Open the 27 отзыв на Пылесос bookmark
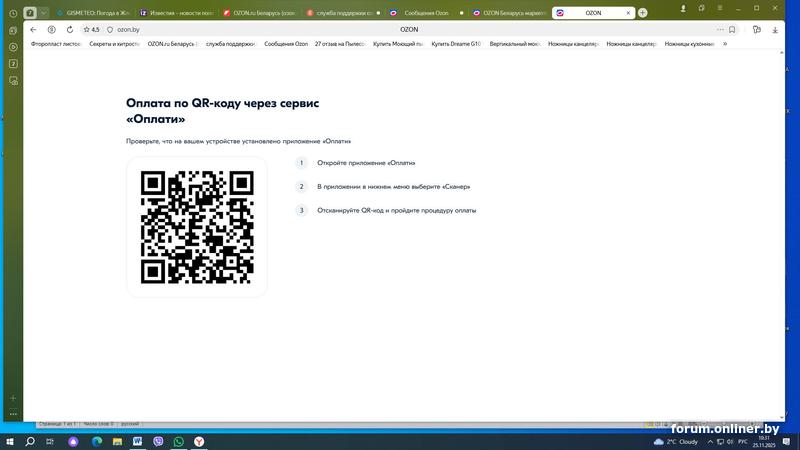 [340, 44]
